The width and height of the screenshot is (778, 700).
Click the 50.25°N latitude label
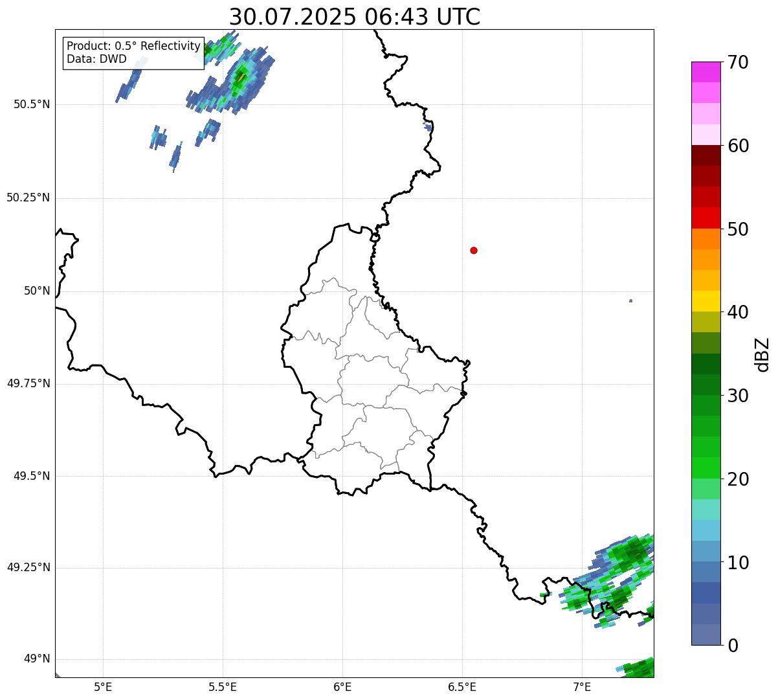(28, 198)
